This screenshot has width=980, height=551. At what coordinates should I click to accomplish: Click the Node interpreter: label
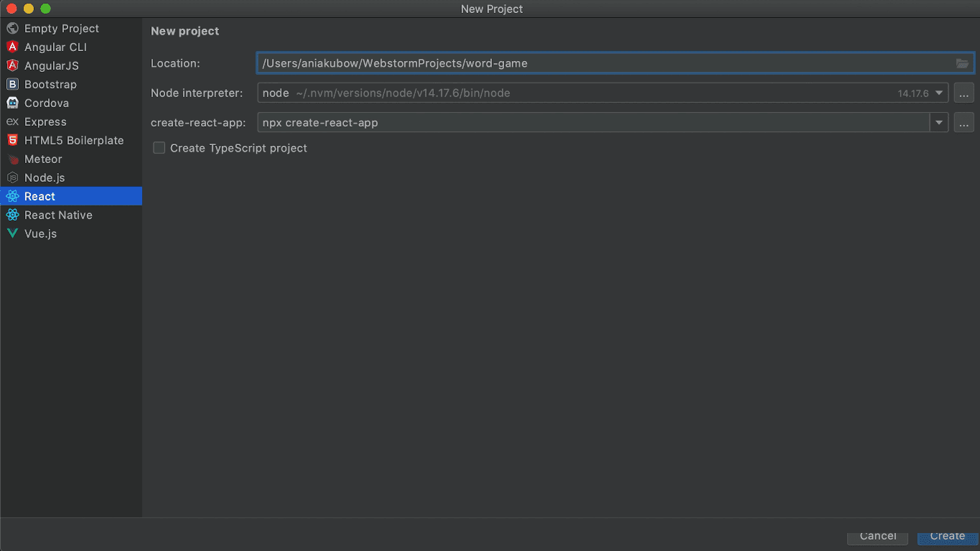[x=197, y=93]
